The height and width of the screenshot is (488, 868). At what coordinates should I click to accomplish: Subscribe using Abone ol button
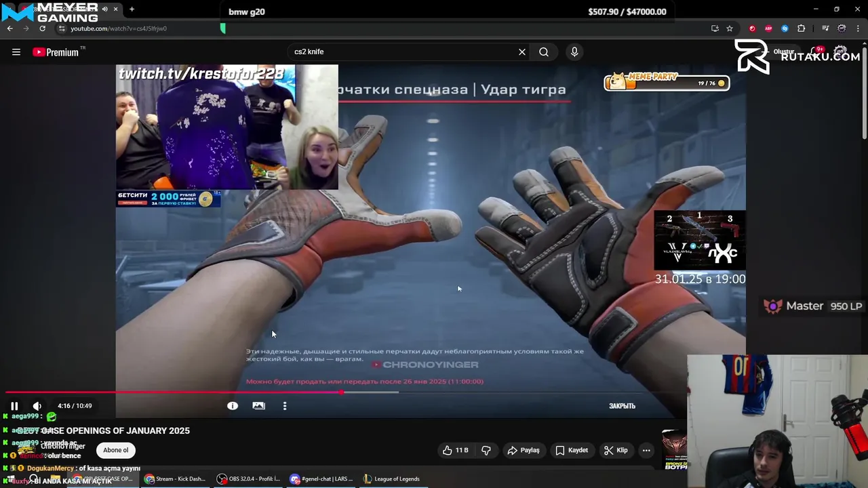coord(116,450)
